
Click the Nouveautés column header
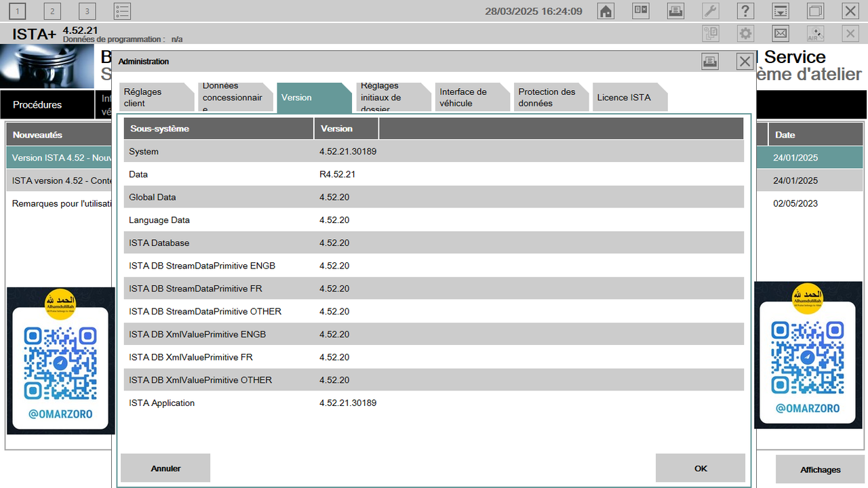click(59, 135)
